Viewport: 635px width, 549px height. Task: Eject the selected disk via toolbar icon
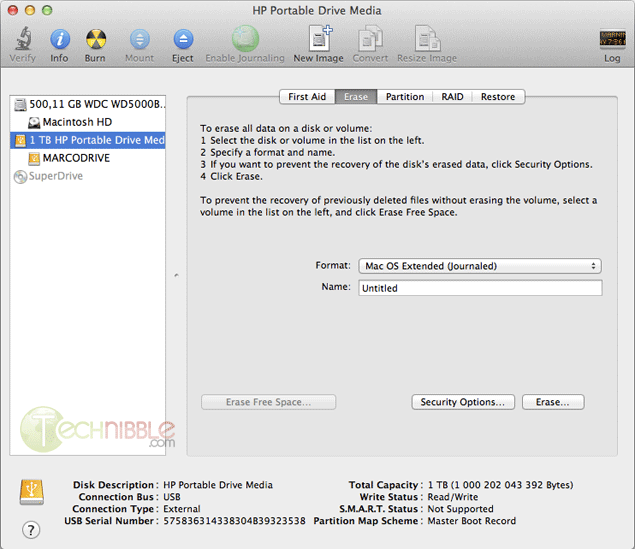click(183, 39)
